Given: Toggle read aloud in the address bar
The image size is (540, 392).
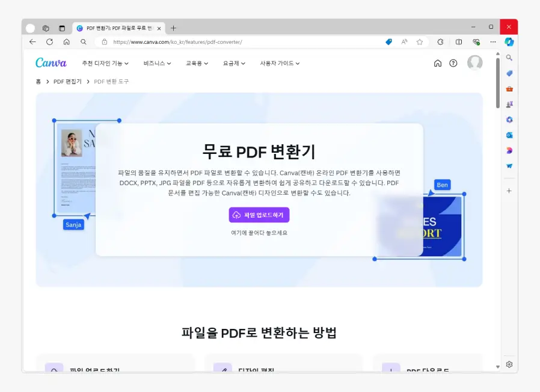Looking at the screenshot, I should point(404,42).
